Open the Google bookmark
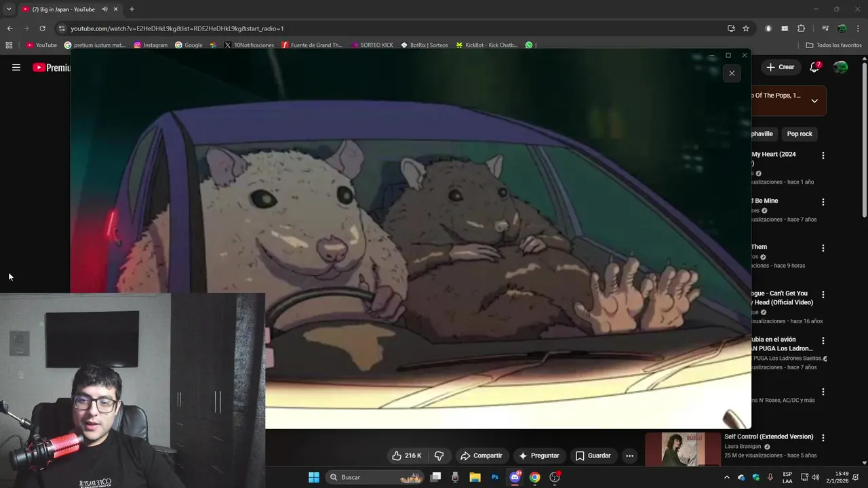The image size is (868, 488). pyautogui.click(x=189, y=45)
